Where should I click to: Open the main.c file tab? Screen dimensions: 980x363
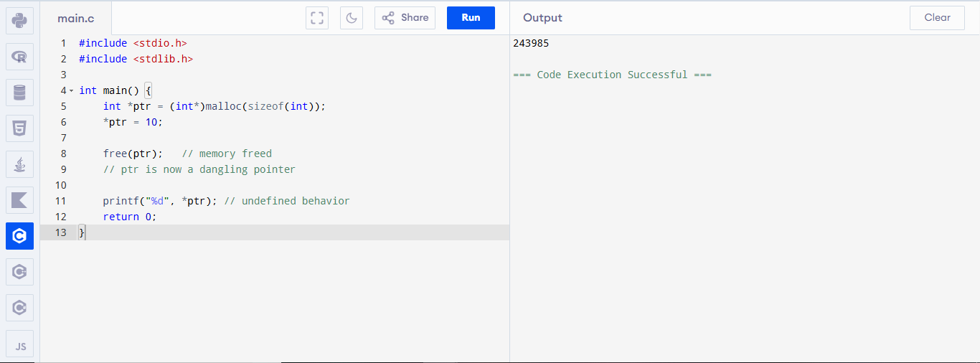pos(76,18)
